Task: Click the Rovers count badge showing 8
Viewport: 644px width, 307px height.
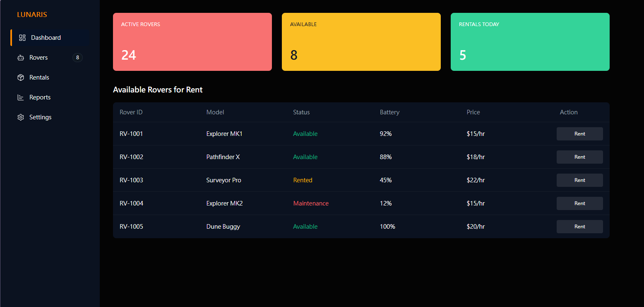Action: pyautogui.click(x=77, y=58)
